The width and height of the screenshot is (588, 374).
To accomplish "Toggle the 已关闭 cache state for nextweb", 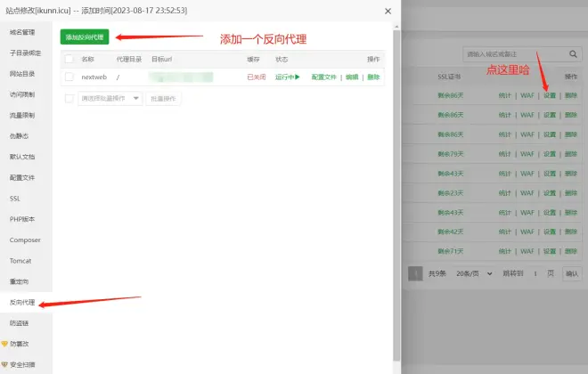I will pos(257,77).
